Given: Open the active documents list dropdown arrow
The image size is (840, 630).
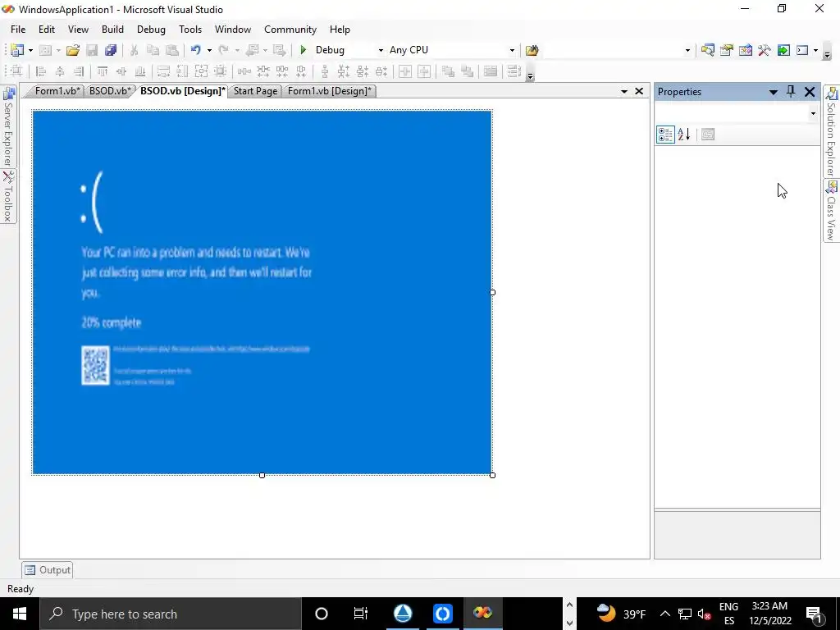Looking at the screenshot, I should coord(624,92).
